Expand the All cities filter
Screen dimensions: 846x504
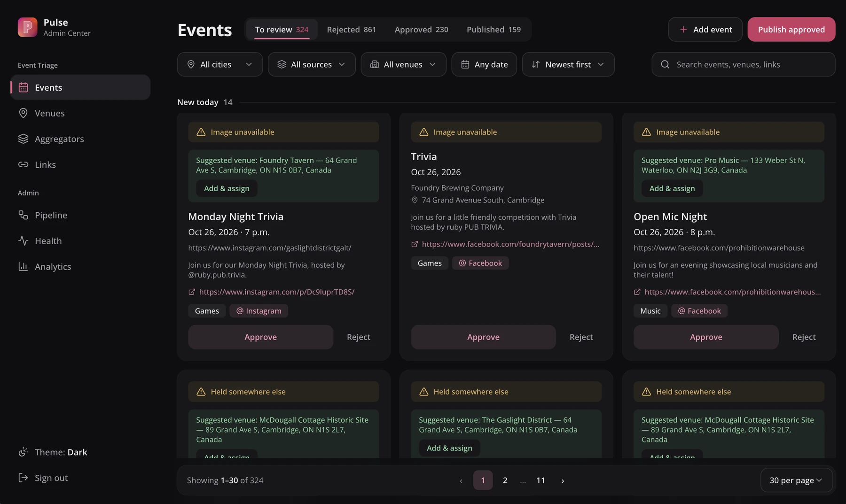[220, 64]
